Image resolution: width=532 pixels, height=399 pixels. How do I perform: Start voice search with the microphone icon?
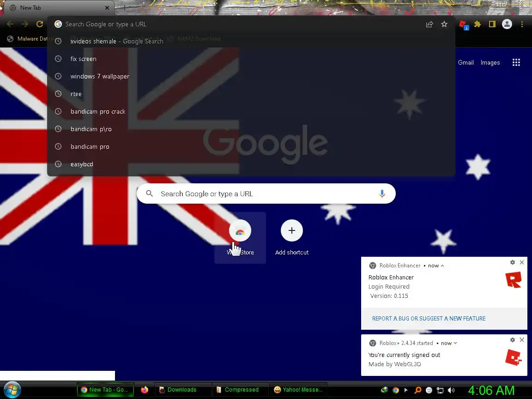382,193
